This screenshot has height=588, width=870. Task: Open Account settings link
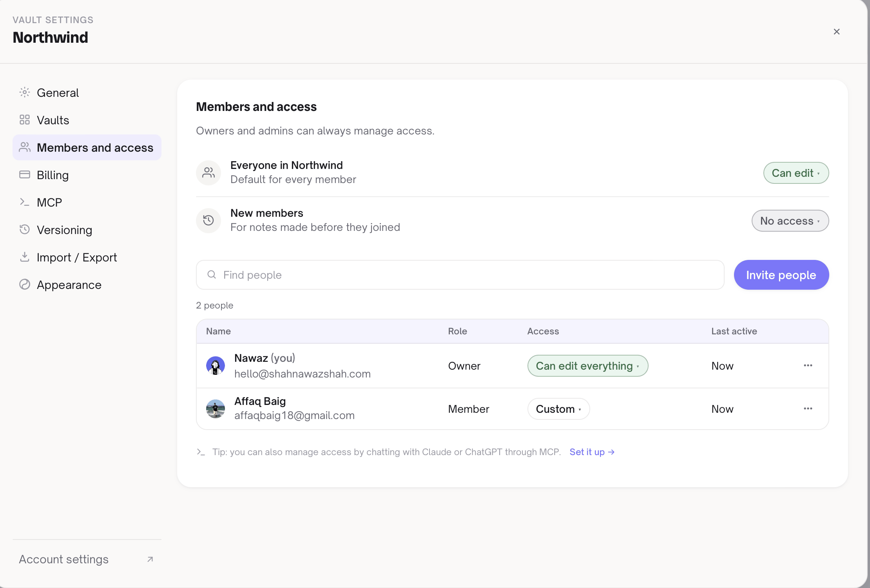pyautogui.click(x=87, y=559)
